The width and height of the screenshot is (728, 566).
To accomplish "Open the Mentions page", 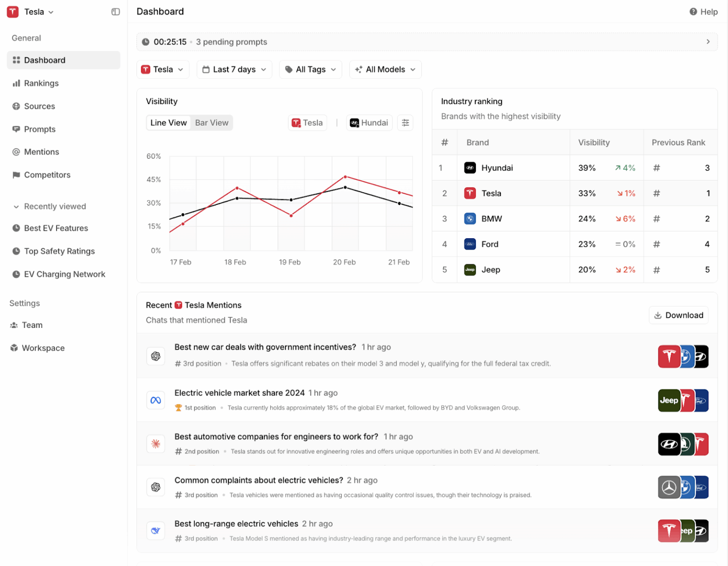I will [41, 152].
